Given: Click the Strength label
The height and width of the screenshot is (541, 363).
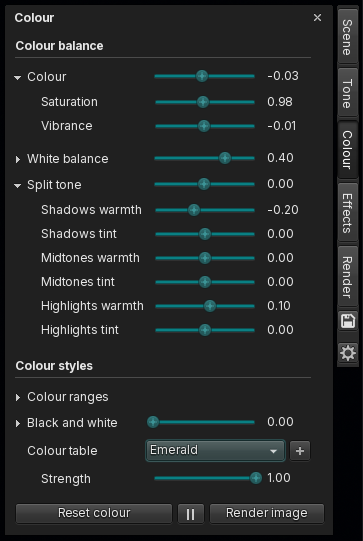Looking at the screenshot, I should pos(66,479).
